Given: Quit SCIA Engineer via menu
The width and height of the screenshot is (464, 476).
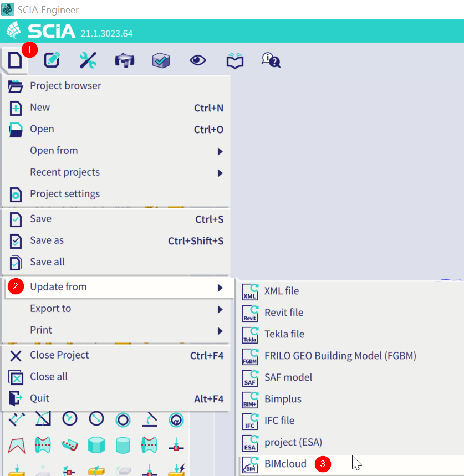Looking at the screenshot, I should pos(116,398).
